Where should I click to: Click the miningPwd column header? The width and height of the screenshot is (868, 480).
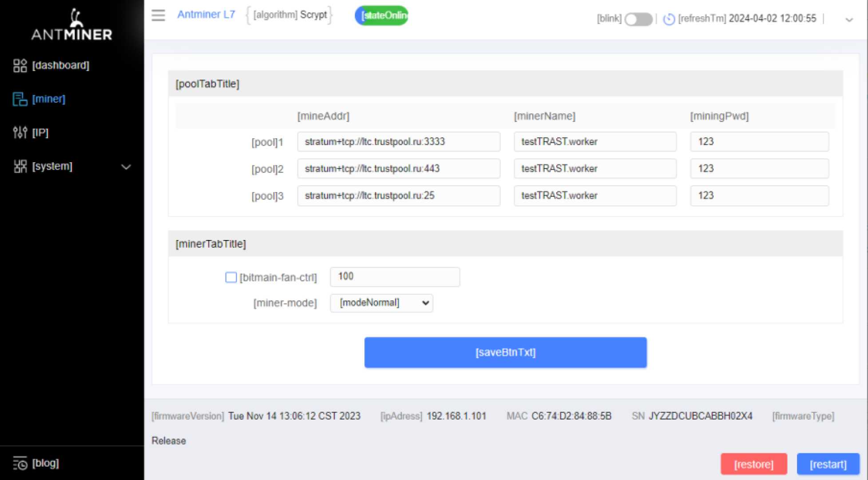719,116
